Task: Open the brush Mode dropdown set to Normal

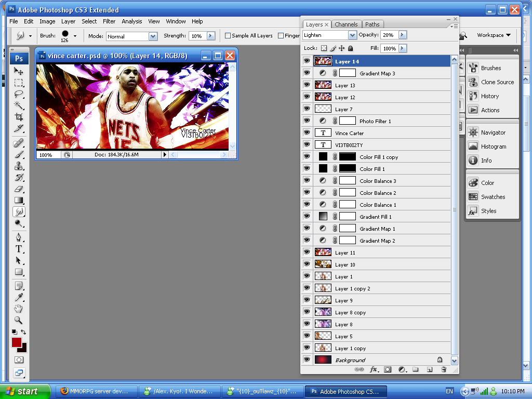Action: 153,36
